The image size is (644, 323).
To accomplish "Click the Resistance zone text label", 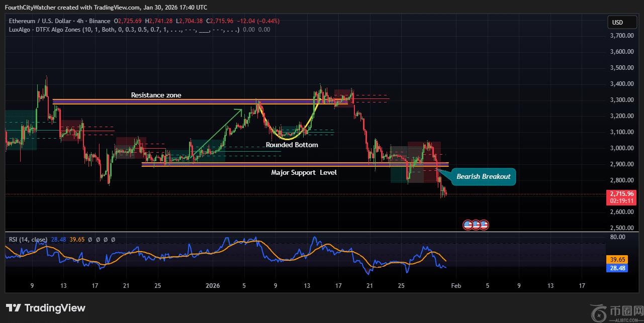I will point(156,95).
